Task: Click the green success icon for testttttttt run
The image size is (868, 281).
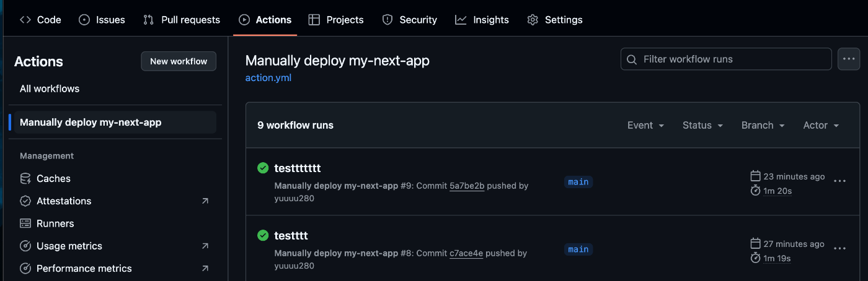Action: click(x=263, y=168)
